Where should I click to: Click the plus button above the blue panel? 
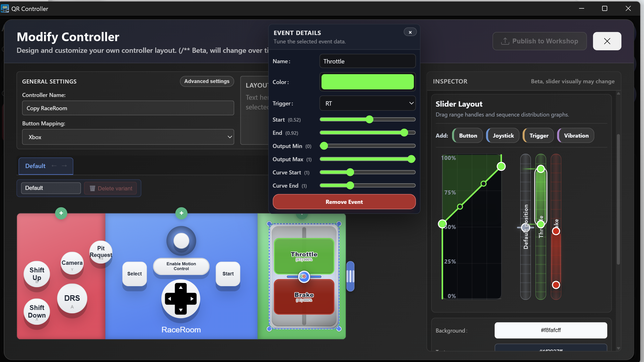181,213
